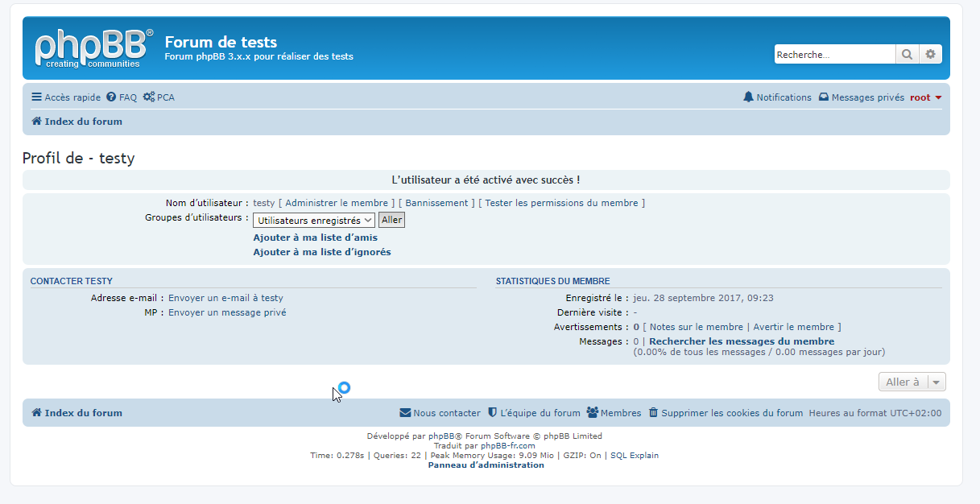Click the search magnifier icon
The height and width of the screenshot is (504, 980).
tap(907, 55)
